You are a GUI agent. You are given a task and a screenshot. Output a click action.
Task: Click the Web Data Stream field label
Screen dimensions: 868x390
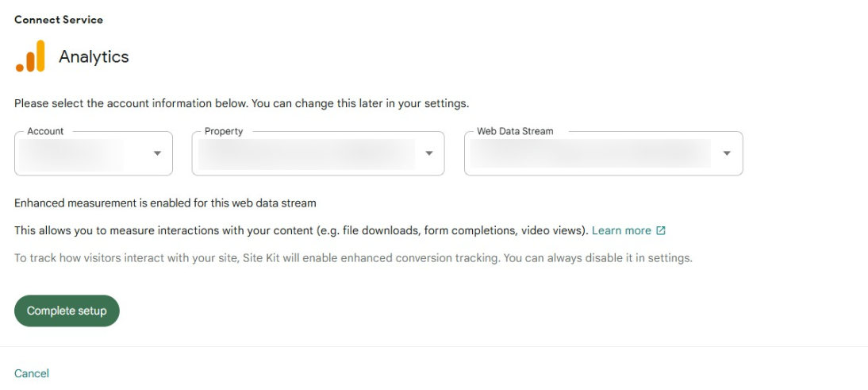pyautogui.click(x=515, y=131)
